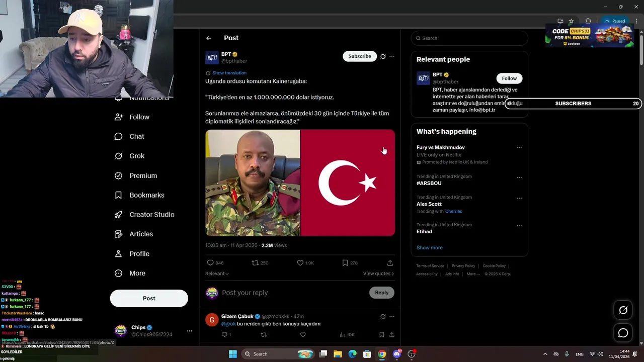Image resolution: width=644 pixels, height=362 pixels.
Task: Open floating messages chat button
Action: point(623,333)
